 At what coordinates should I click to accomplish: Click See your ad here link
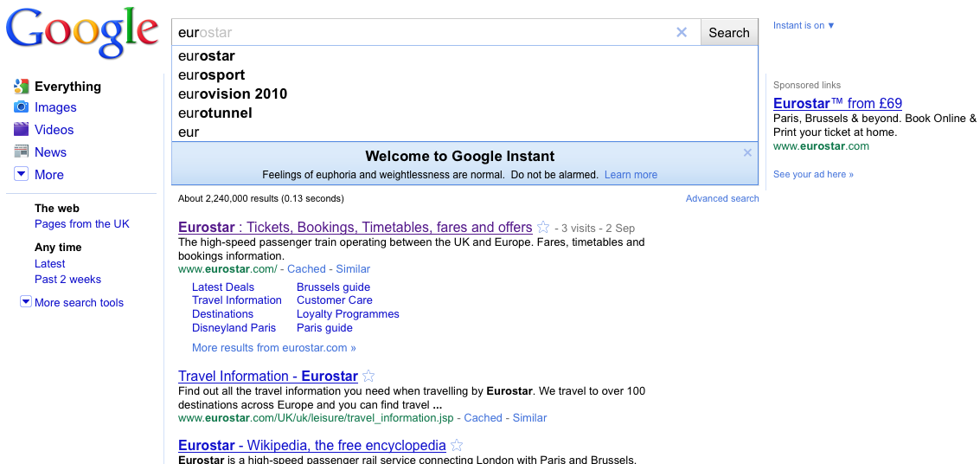[813, 175]
